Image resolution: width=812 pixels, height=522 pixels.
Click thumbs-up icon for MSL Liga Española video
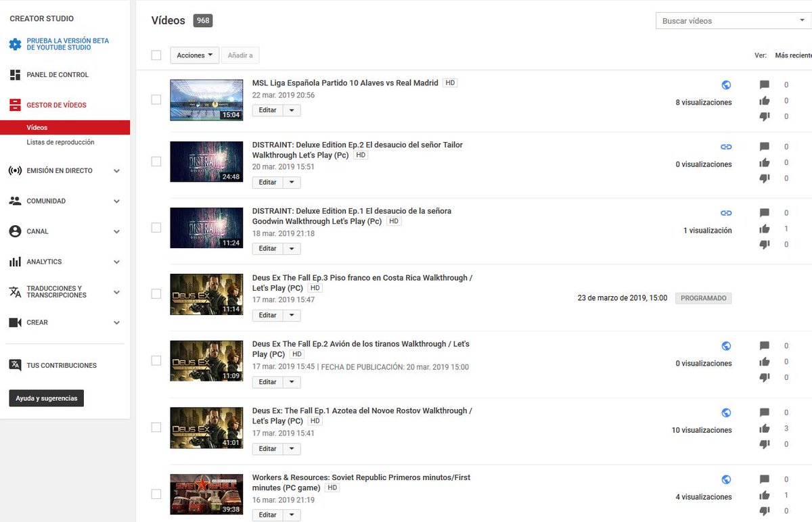765,101
